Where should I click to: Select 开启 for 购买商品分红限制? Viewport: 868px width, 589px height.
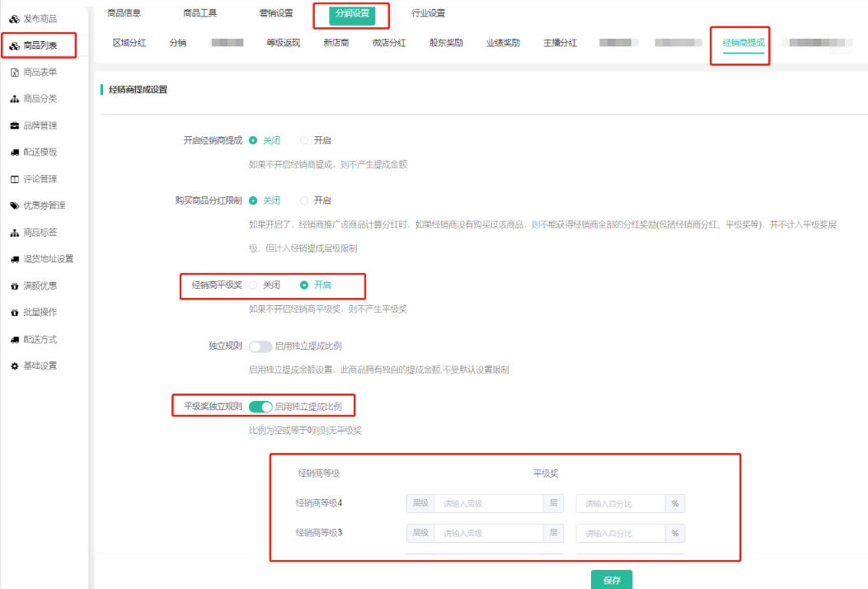(x=304, y=200)
